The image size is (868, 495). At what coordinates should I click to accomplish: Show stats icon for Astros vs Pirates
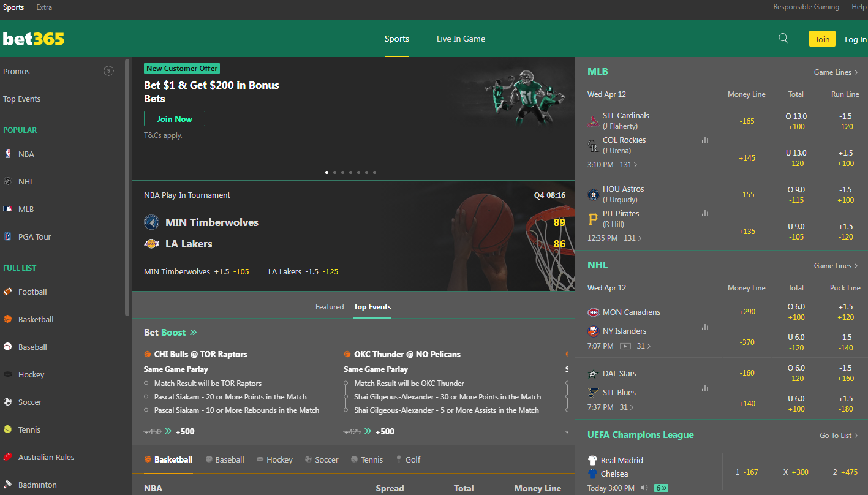pyautogui.click(x=705, y=213)
